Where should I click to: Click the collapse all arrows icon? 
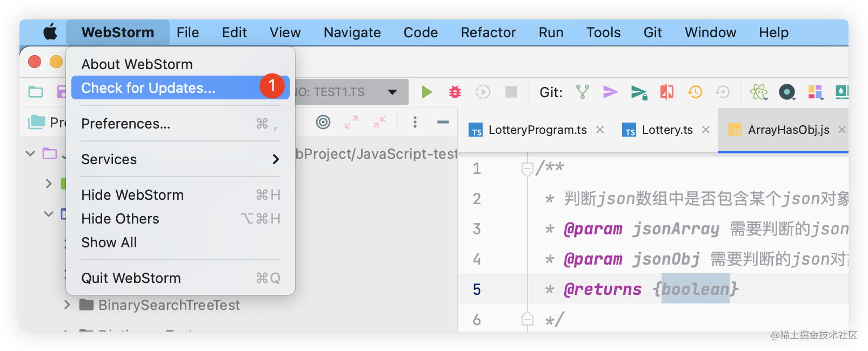[x=379, y=123]
